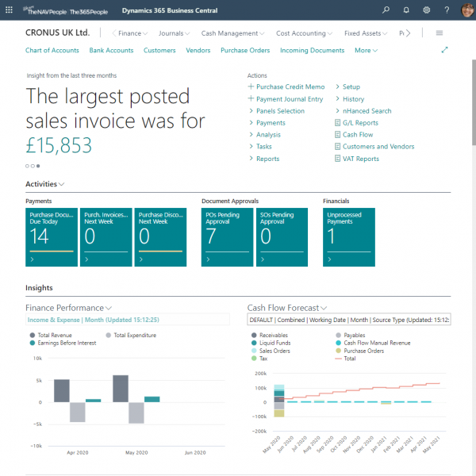Open Incoming Documents link
The width and height of the screenshot is (476, 476).
pyautogui.click(x=312, y=51)
